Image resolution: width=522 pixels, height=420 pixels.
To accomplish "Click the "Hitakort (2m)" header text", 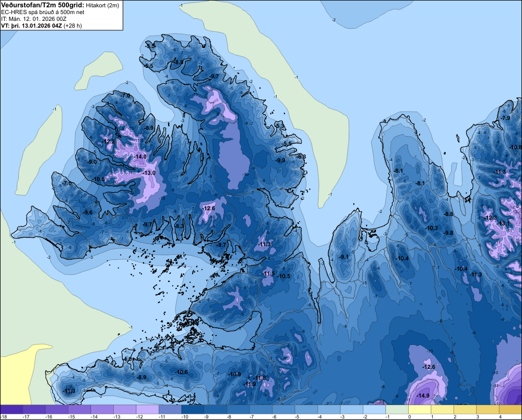I will point(102,5).
